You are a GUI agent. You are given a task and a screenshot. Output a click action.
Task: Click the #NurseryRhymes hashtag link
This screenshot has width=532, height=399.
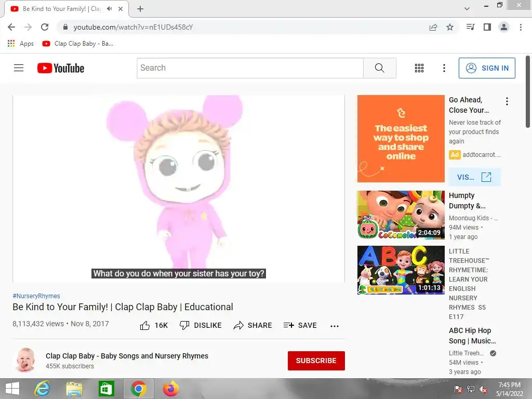(x=36, y=296)
